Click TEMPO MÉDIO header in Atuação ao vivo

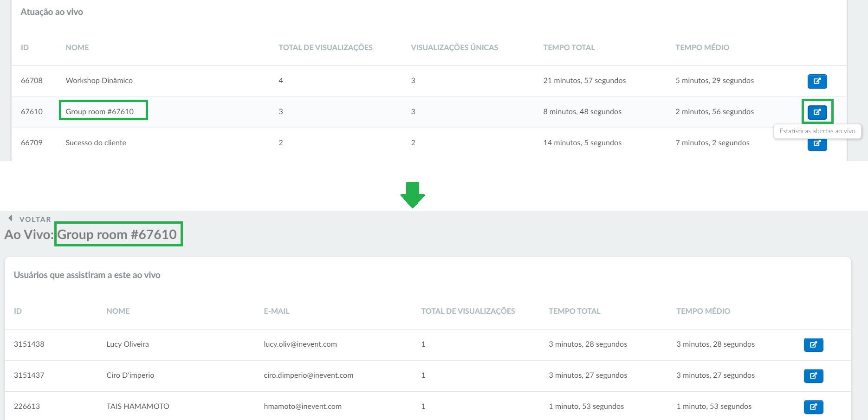702,47
